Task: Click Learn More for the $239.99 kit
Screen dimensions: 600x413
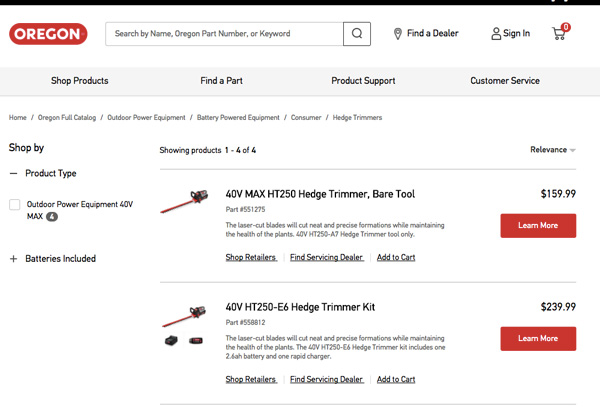Action: [538, 339]
